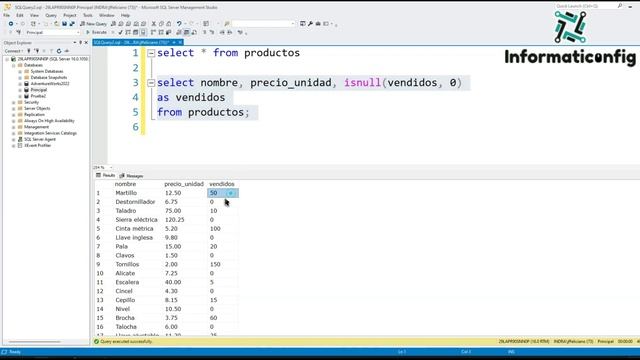
Task: Select the Prueba2 database in the tree
Action: tap(38, 96)
